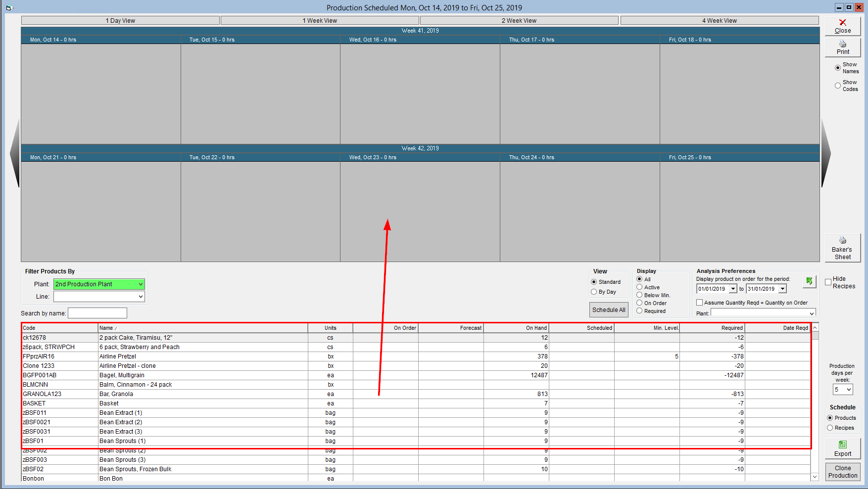Select the Wed, Oct 23 day header
This screenshot has height=489, width=868.
(420, 157)
